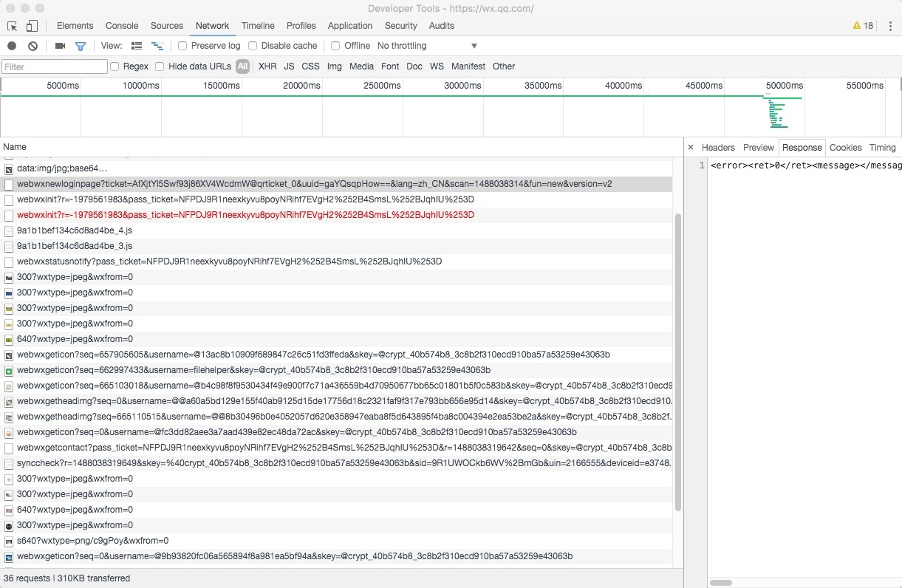Enable the Preserve log checkbox

tap(182, 46)
